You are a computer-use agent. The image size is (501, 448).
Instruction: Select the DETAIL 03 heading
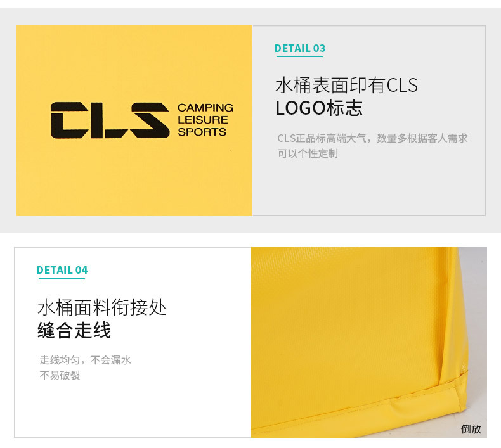(300, 48)
